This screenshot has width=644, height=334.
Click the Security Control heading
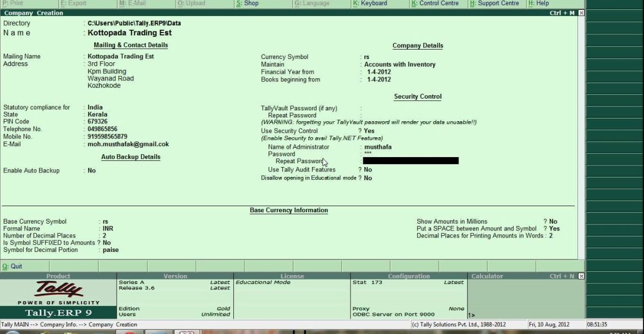pyautogui.click(x=418, y=96)
